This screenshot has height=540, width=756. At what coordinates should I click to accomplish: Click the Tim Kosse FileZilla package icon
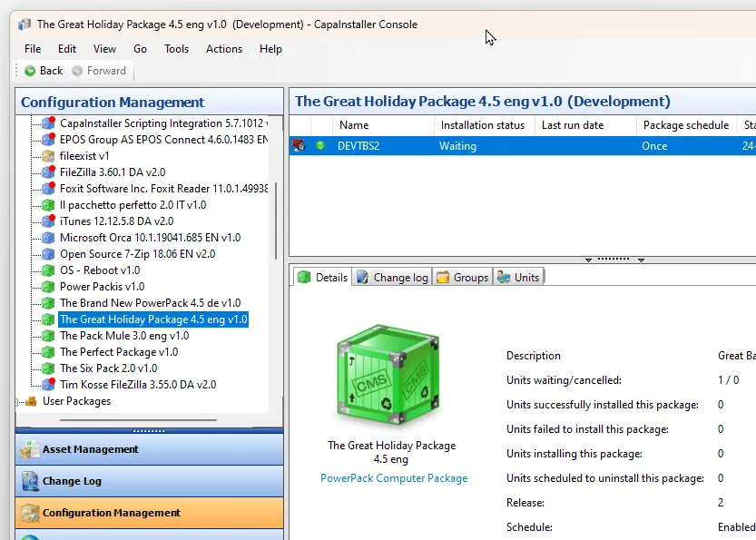[48, 385]
